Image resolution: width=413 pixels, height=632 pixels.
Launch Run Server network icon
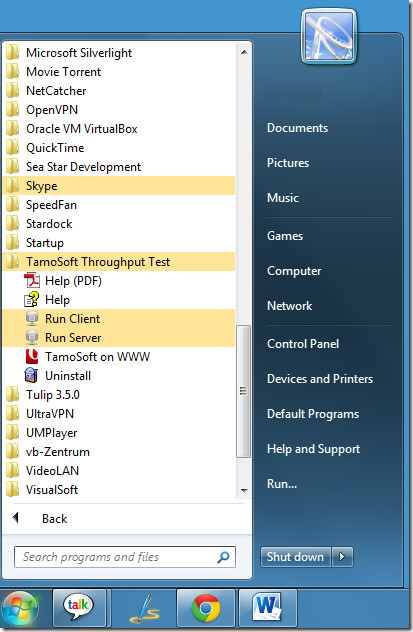[x=32, y=337]
